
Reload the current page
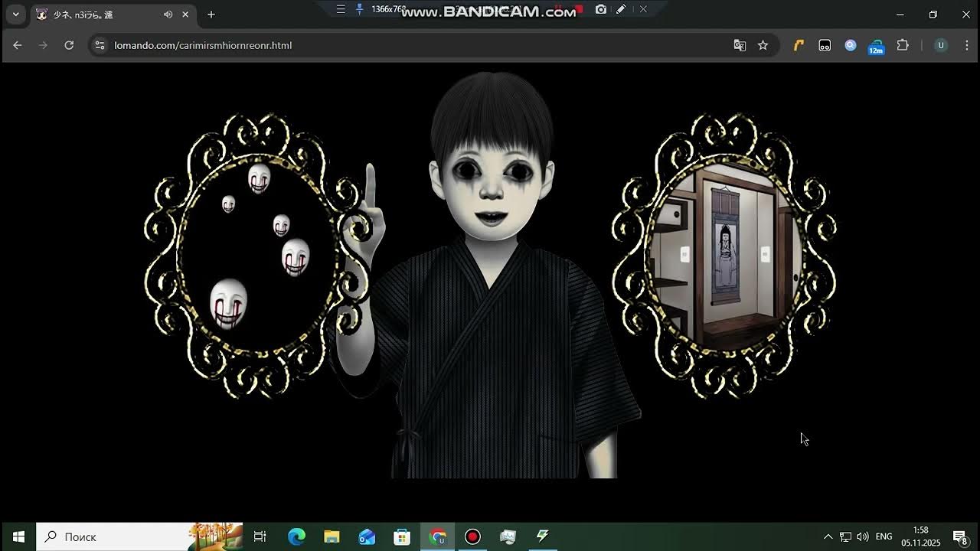pyautogui.click(x=69, y=45)
